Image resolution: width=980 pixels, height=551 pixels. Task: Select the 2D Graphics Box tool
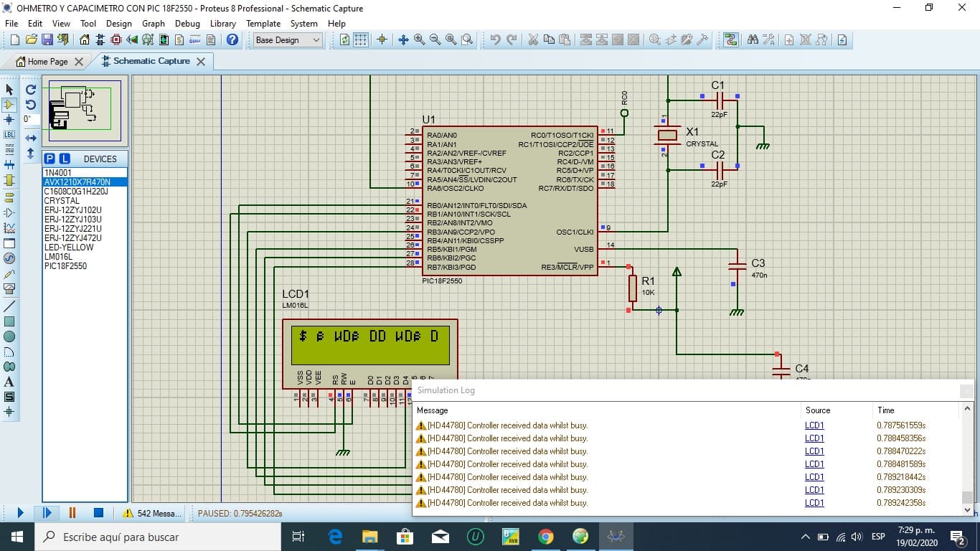(x=9, y=321)
